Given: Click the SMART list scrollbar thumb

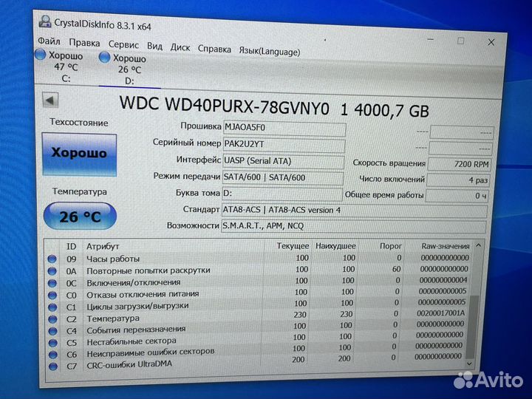Looking at the screenshot, I should (472, 327).
